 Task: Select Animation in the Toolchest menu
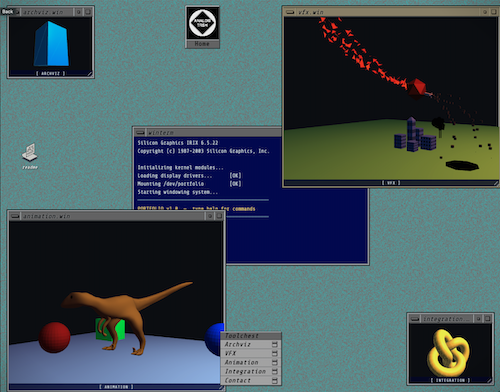click(x=251, y=362)
